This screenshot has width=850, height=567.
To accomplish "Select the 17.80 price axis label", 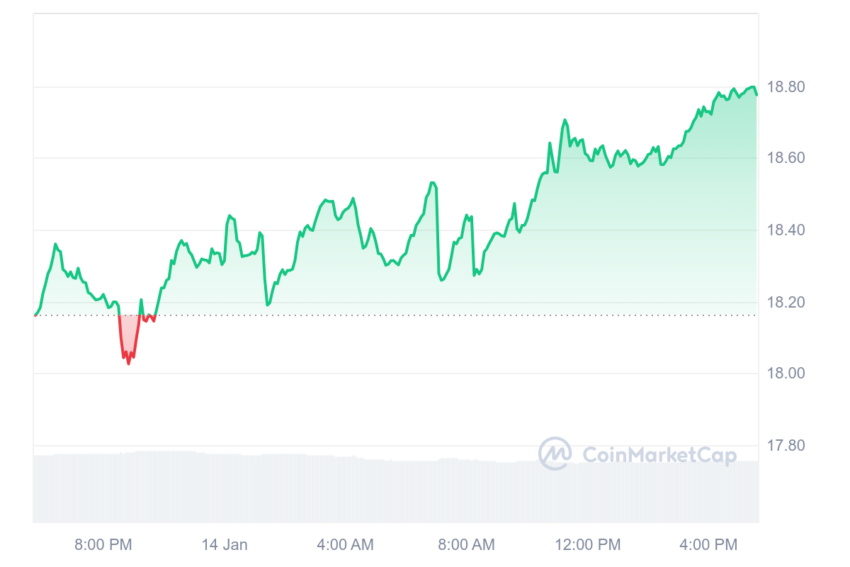I will 785,446.
